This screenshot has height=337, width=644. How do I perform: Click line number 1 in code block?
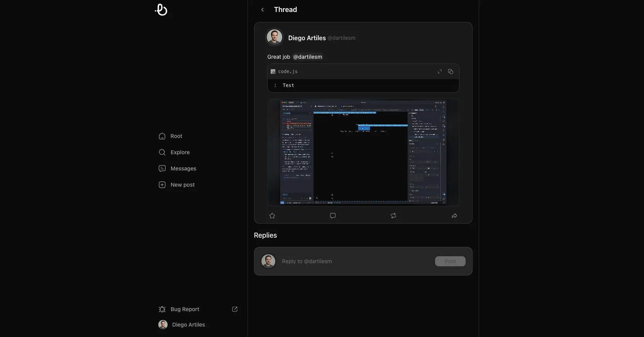tap(275, 85)
